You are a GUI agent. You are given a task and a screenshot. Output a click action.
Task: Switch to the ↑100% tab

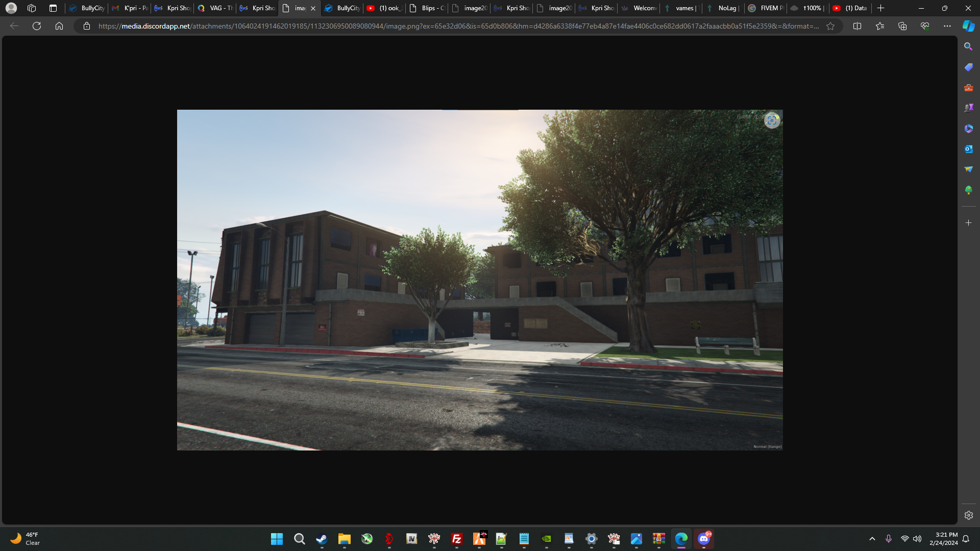(808, 8)
